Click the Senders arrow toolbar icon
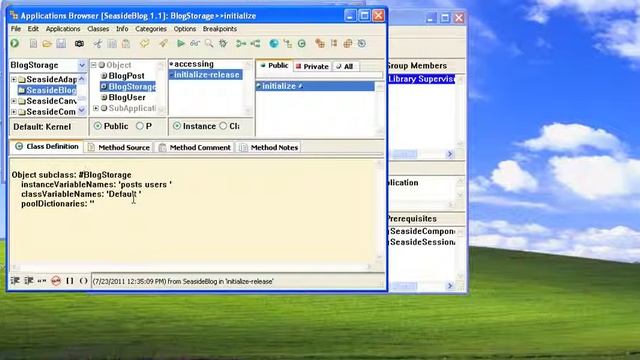640x360 pixels. pos(241,44)
